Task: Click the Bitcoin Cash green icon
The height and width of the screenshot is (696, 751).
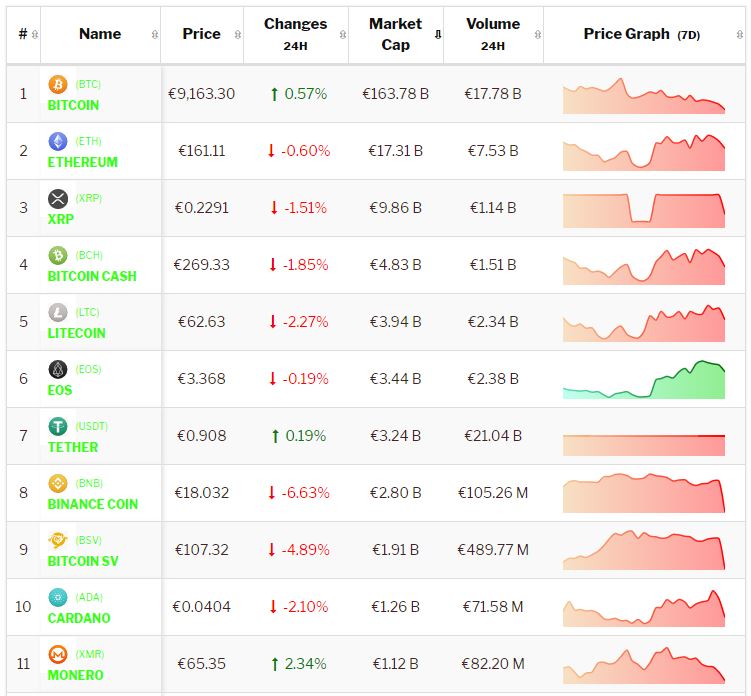Action: click(57, 256)
